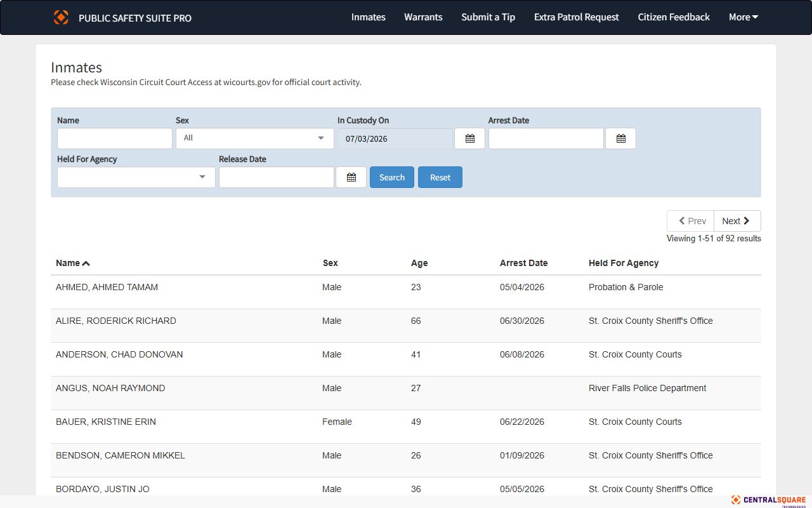This screenshot has height=508, width=812.
Task: Click age 23 in Ahmed's row
Action: tap(416, 287)
